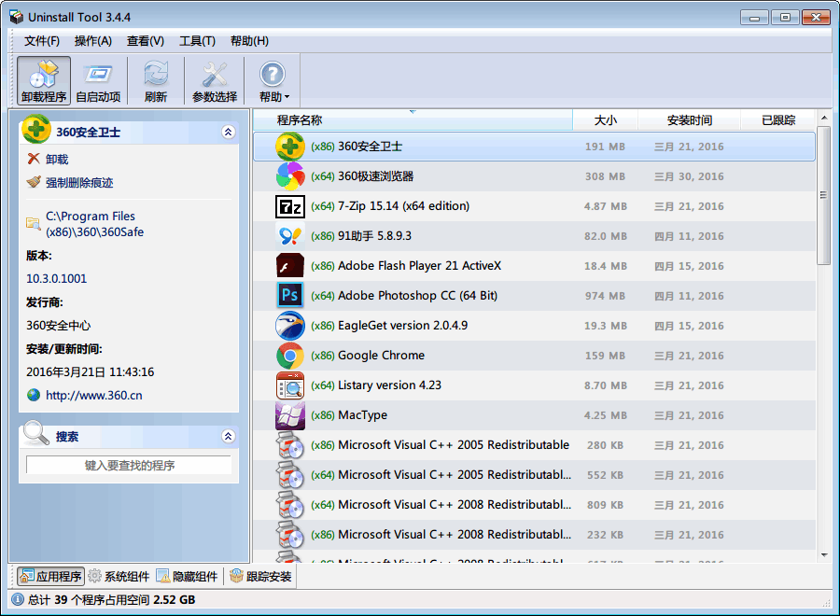Screen dimensions: 840x616
Task: Select the 360极速浏览器 icon
Action: pos(290,176)
